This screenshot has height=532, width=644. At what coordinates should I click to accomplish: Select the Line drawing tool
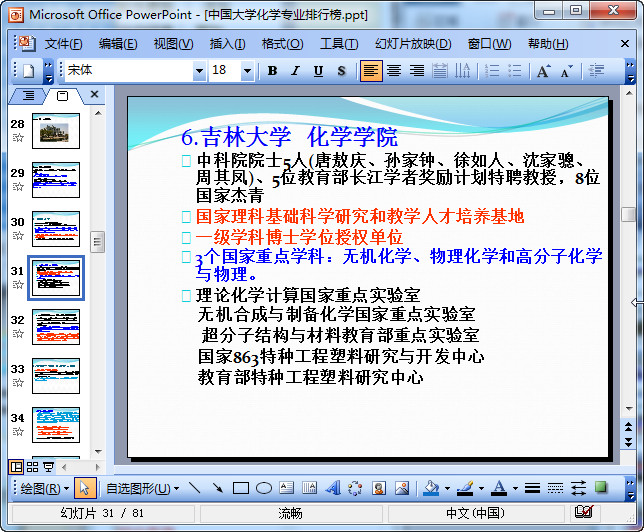point(193,488)
